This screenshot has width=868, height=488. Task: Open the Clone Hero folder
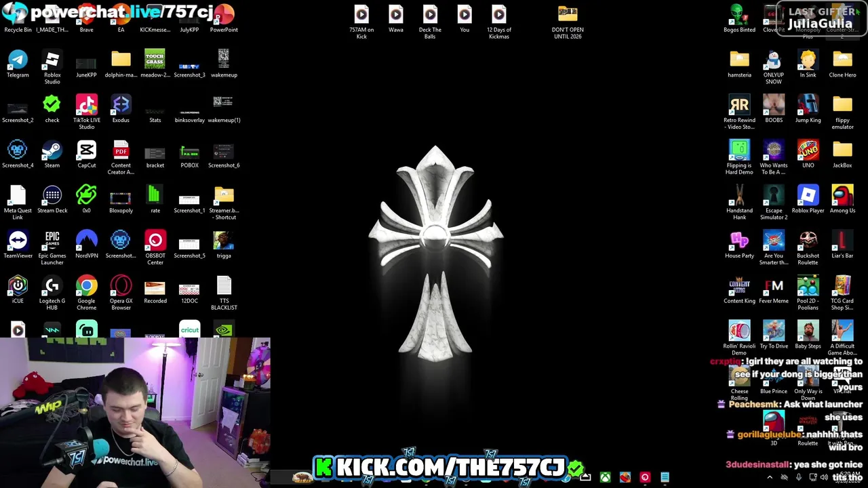[842, 63]
